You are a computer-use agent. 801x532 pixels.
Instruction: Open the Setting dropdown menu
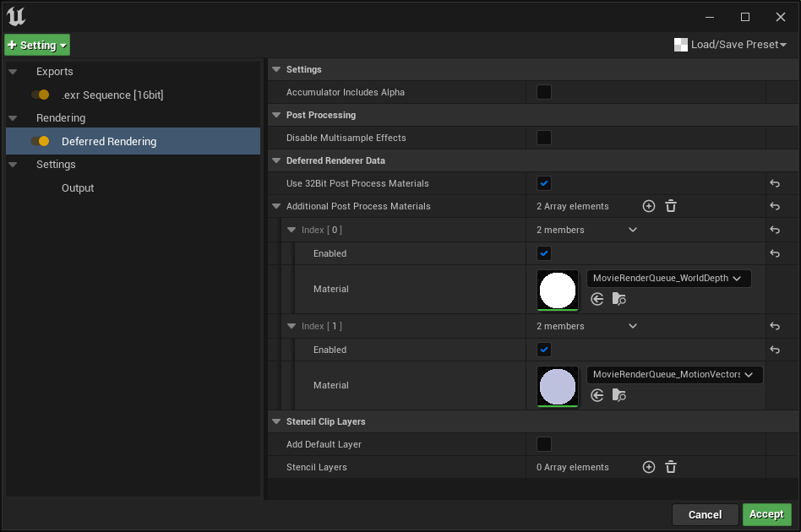point(37,44)
